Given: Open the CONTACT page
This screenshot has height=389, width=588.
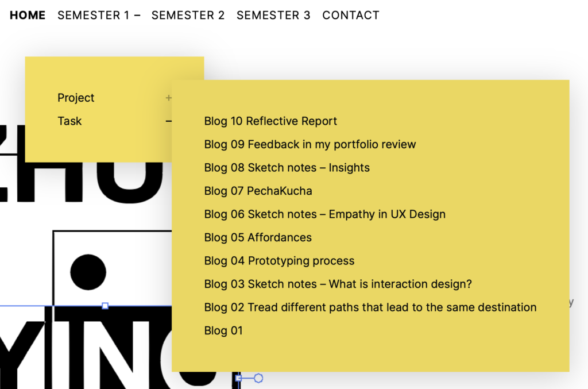Looking at the screenshot, I should [351, 16].
